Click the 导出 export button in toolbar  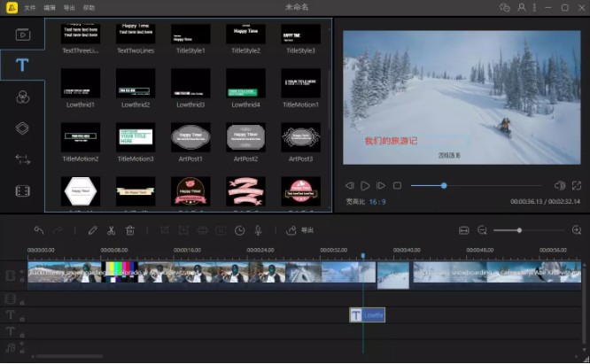pos(300,230)
